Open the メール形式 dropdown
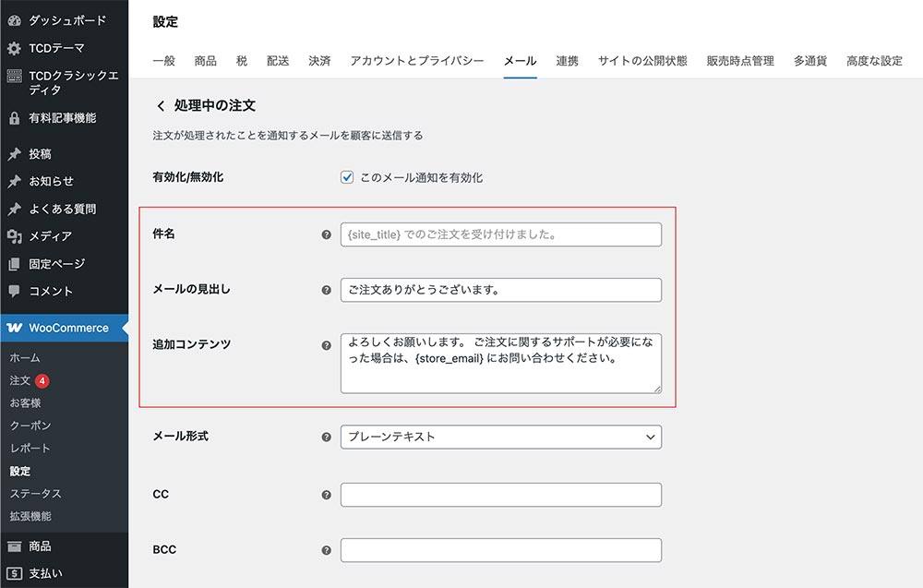 pos(500,437)
